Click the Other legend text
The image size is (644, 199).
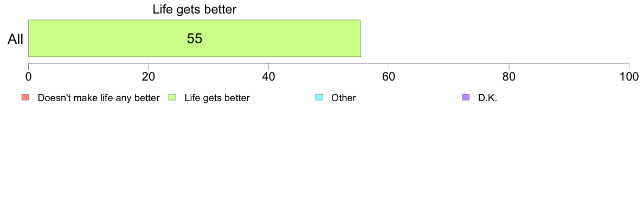pyautogui.click(x=343, y=98)
